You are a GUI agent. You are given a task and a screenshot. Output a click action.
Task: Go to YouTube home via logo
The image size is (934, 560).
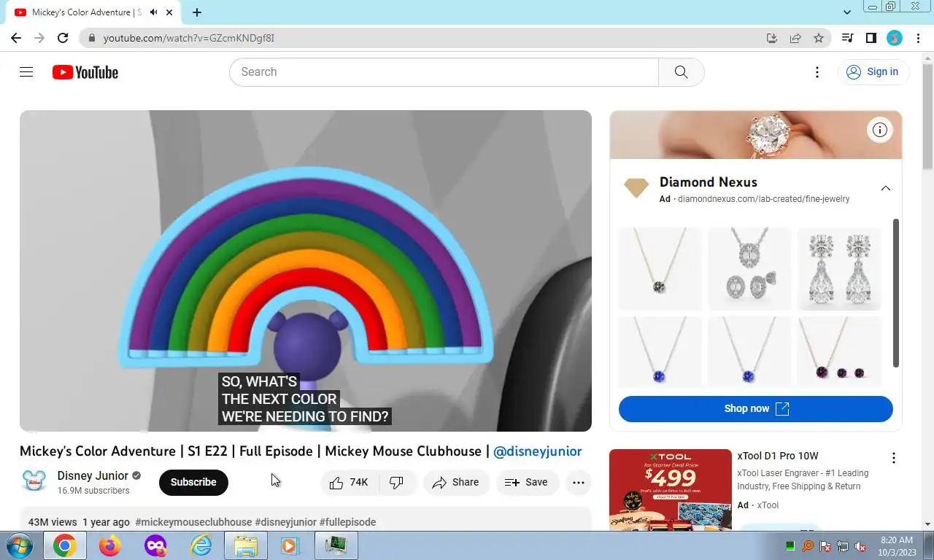tap(85, 72)
